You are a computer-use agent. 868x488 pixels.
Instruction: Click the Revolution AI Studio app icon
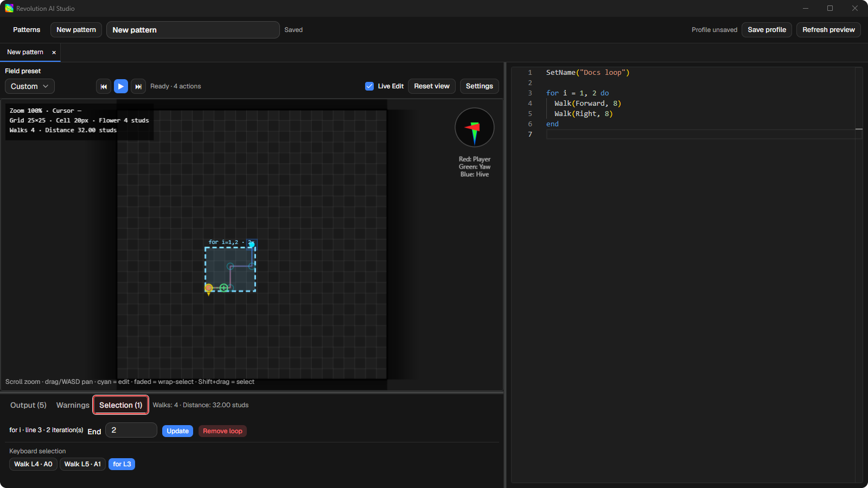pyautogui.click(x=9, y=8)
